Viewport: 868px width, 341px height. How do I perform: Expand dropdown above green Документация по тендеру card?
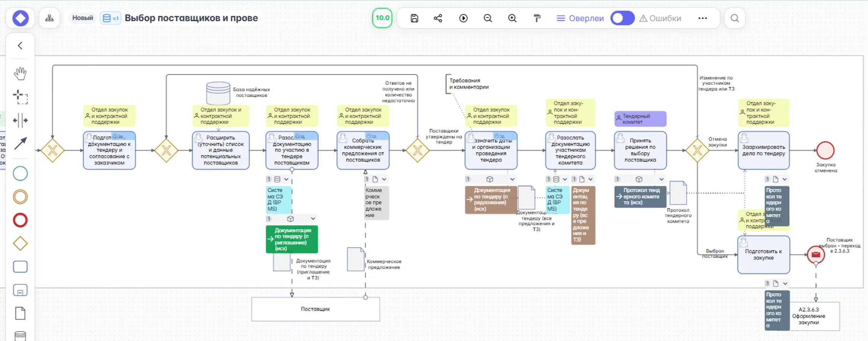tap(313, 219)
